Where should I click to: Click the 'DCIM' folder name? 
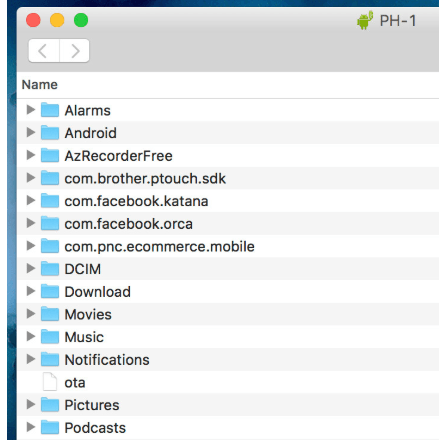coord(83,269)
